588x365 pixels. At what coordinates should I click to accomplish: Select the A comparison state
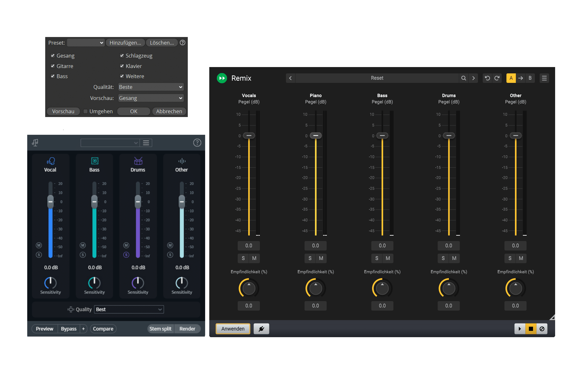tap(511, 78)
